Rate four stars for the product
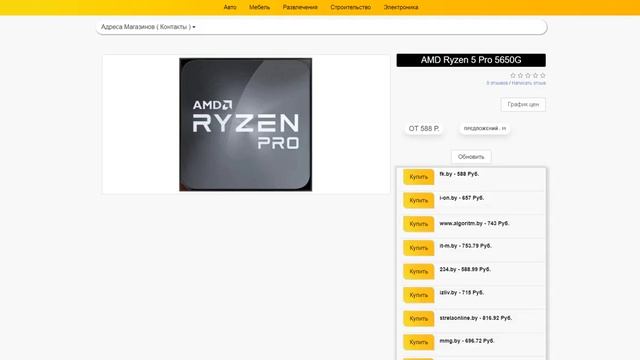The width and height of the screenshot is (640, 360). click(x=535, y=76)
